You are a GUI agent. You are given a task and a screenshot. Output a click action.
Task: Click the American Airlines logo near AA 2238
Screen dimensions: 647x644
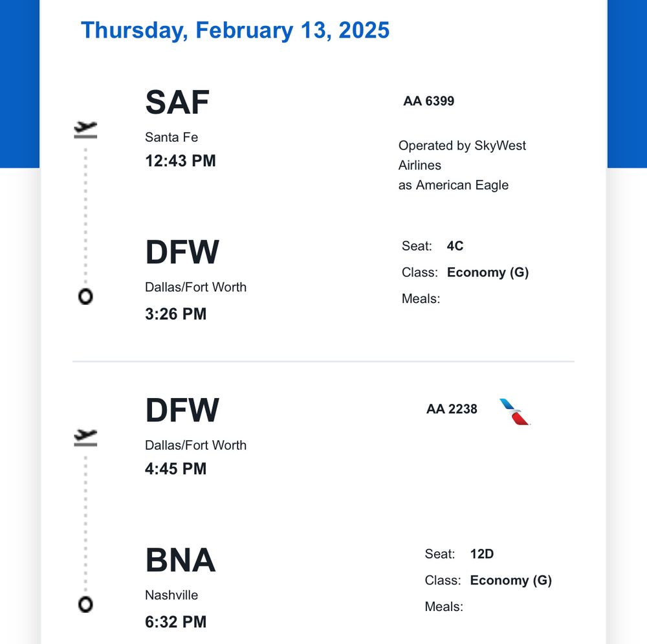tap(514, 412)
